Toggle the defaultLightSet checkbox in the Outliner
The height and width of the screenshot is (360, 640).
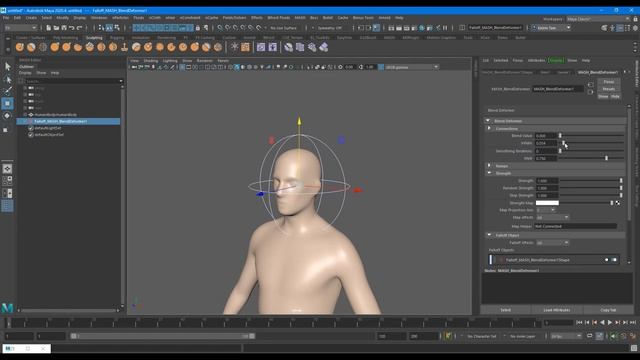point(31,128)
